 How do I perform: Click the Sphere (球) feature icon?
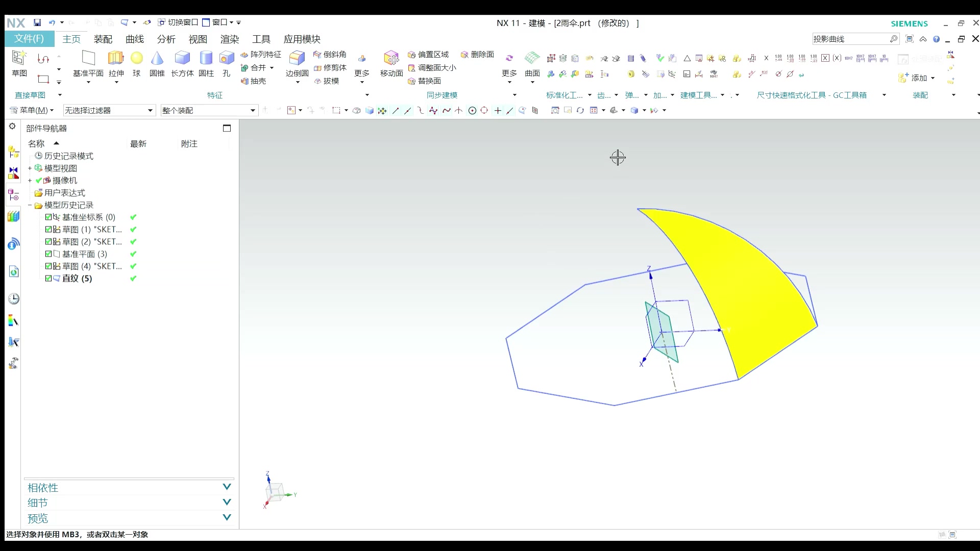point(136,59)
